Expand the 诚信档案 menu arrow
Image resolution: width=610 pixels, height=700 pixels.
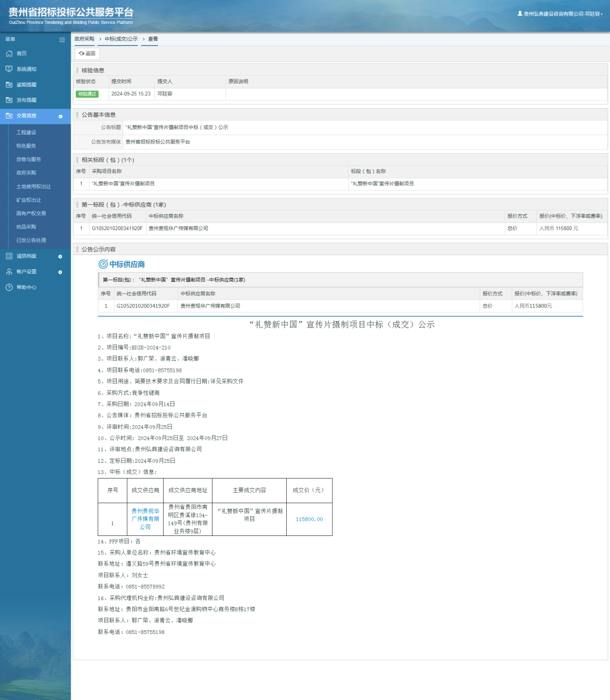pyautogui.click(x=60, y=257)
